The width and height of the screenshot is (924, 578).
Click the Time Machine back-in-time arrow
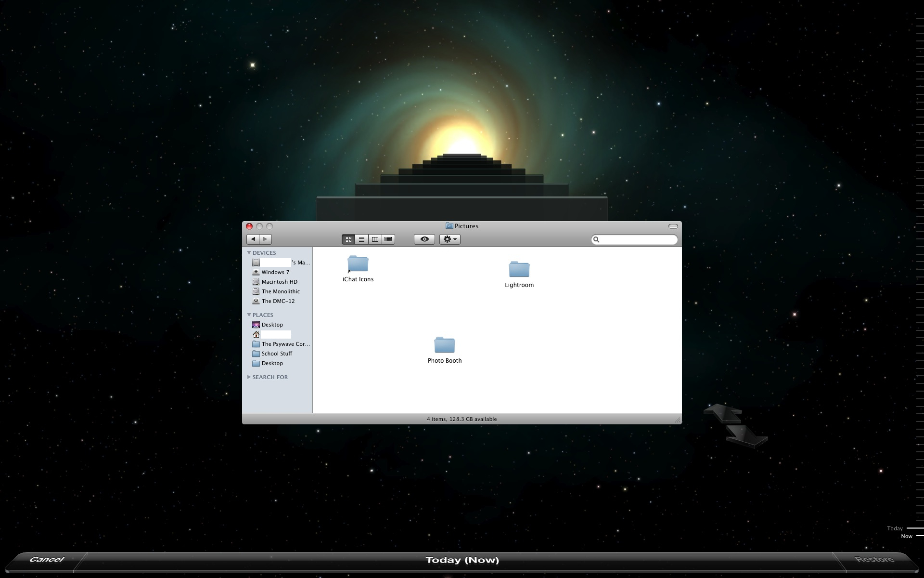click(722, 413)
